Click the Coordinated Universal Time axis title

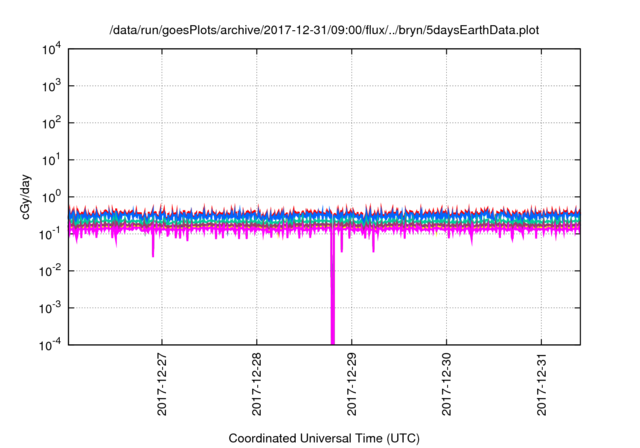point(324,438)
